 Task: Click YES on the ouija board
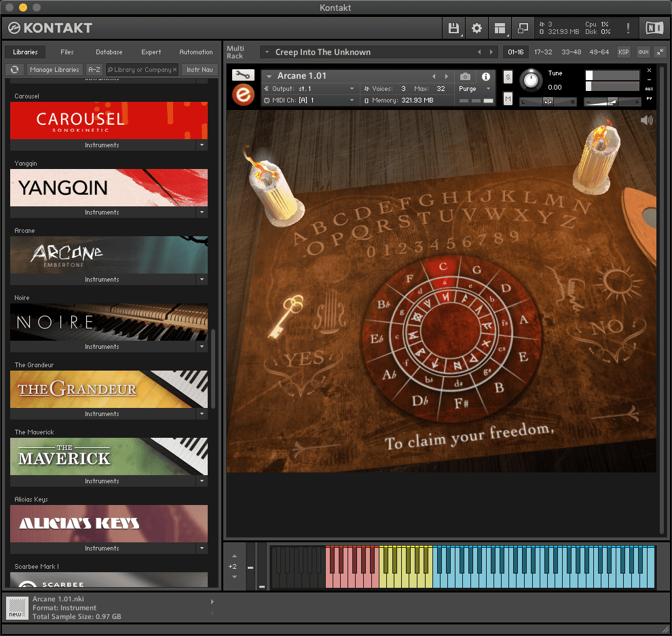tap(305, 358)
